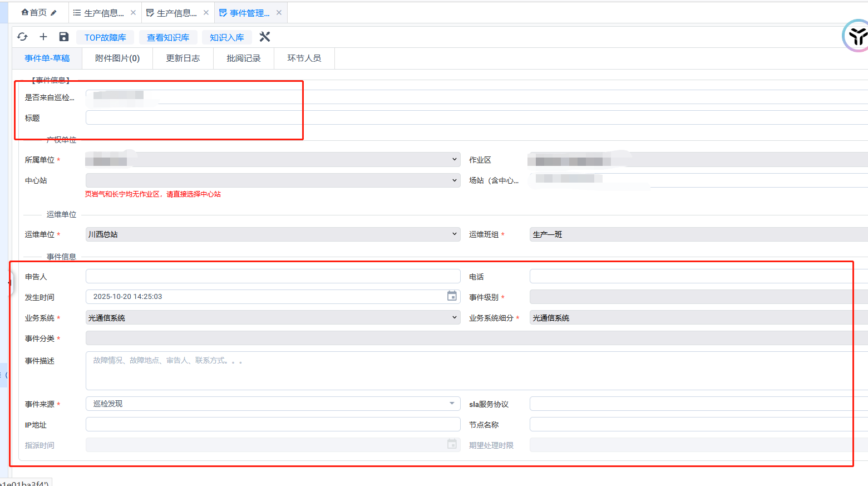
Task: Click the round logo icon at top right
Action: [x=856, y=36]
